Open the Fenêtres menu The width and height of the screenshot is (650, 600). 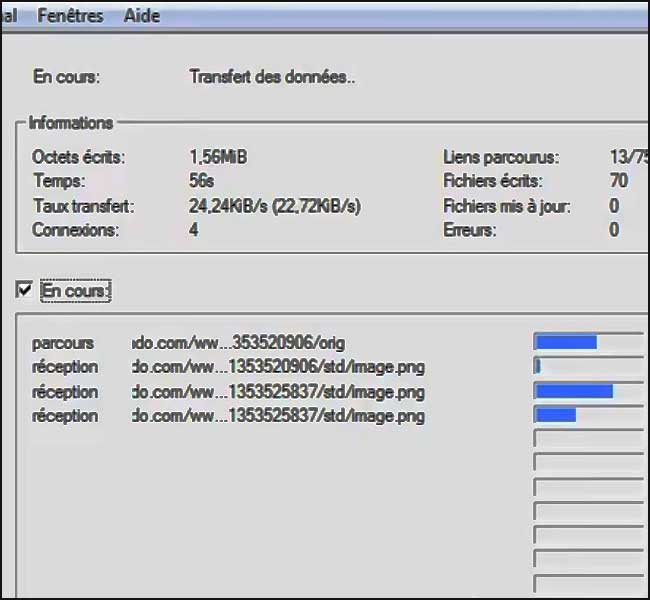click(70, 16)
